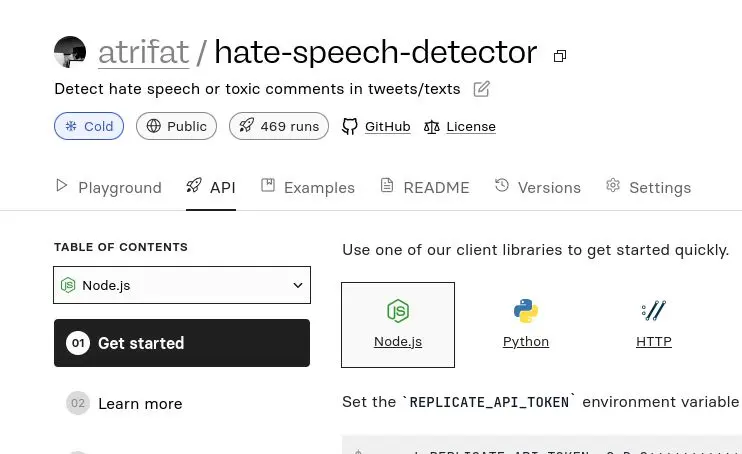
Task: Pick the HTTP client icon
Action: [653, 311]
